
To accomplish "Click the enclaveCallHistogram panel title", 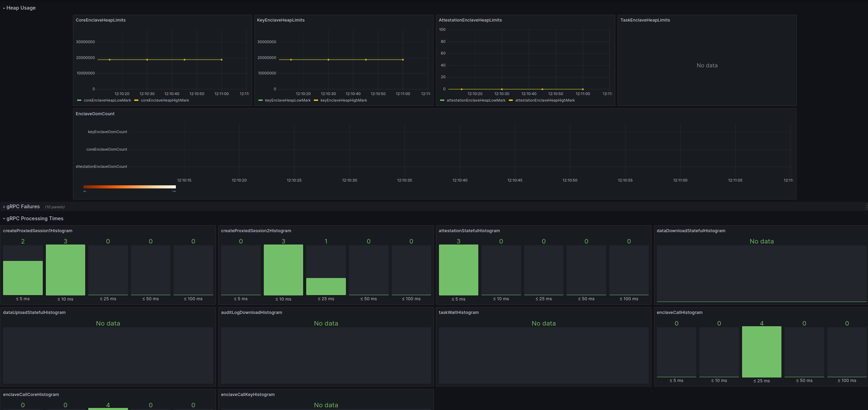I will click(x=679, y=313).
